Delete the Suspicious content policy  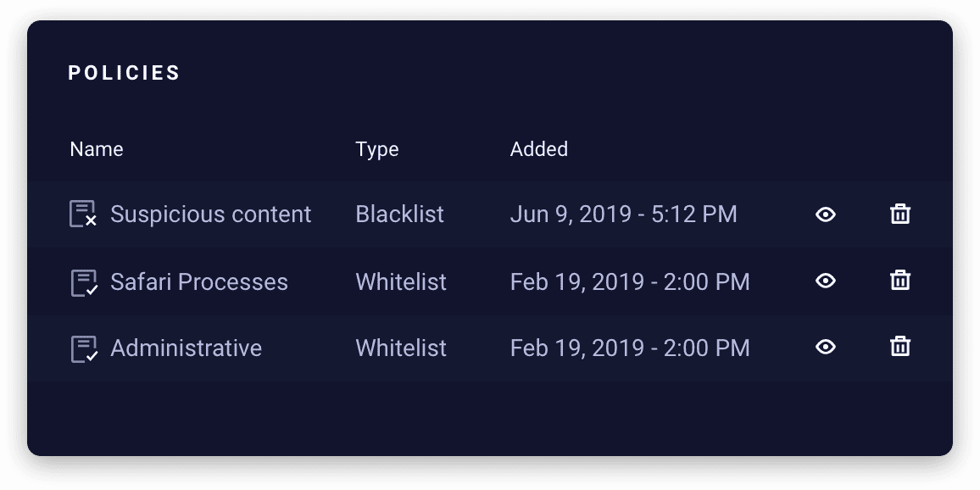click(900, 214)
